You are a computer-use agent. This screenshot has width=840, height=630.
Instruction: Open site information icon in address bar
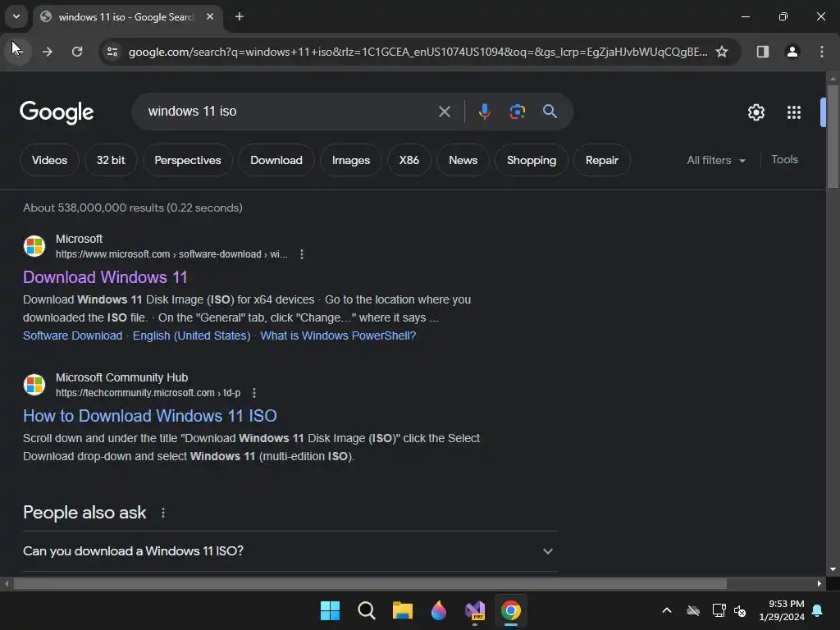click(x=112, y=52)
